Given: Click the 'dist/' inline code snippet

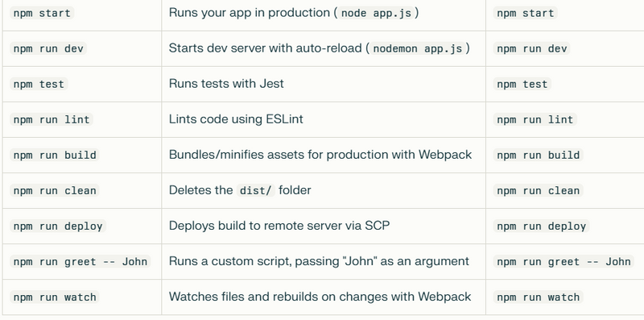Looking at the screenshot, I should [x=255, y=191].
